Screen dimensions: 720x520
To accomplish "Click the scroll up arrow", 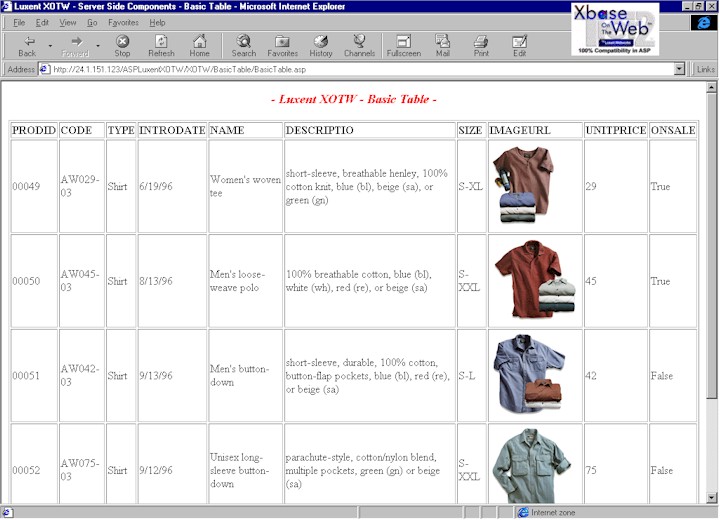I will [x=712, y=87].
